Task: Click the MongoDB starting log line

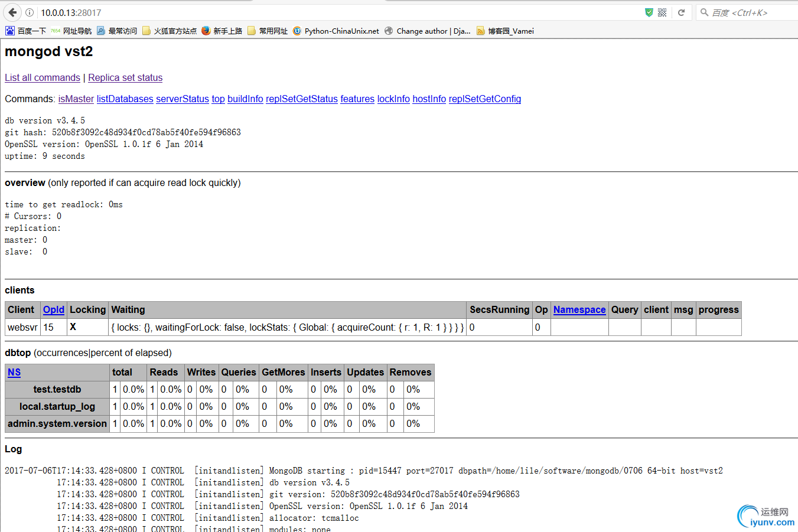Action: (x=364, y=471)
